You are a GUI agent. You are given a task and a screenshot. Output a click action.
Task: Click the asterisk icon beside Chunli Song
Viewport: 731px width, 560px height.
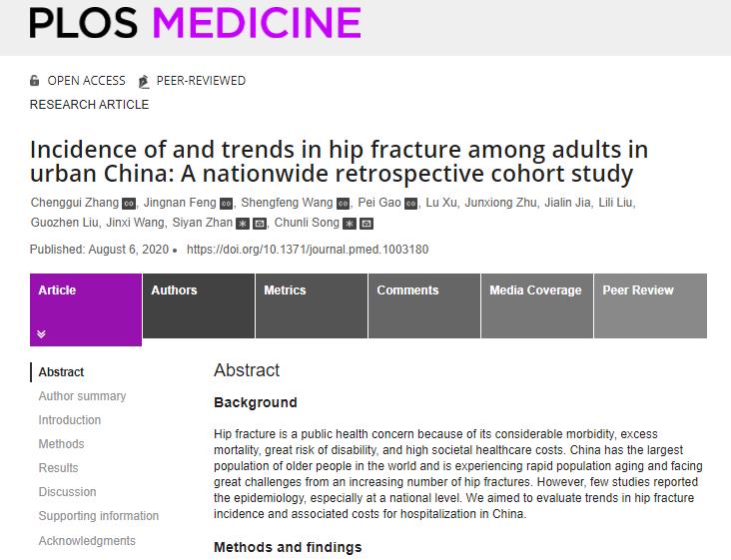[x=350, y=224]
